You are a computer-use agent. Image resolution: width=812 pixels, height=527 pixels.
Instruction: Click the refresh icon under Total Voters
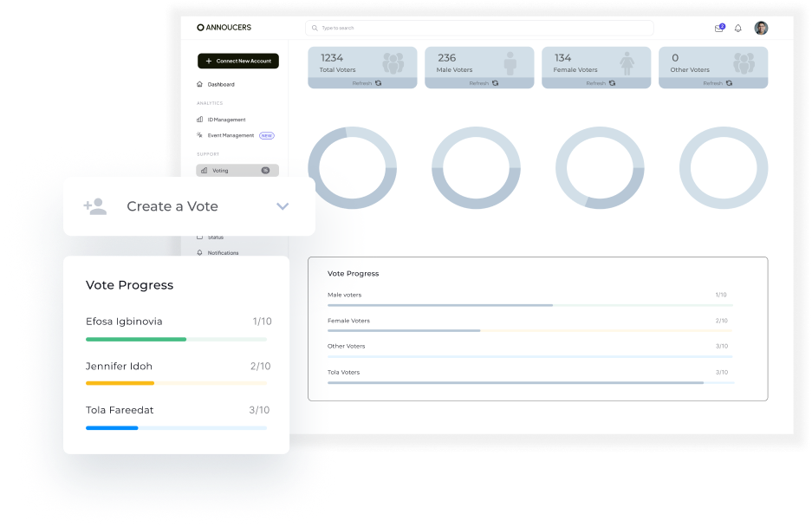point(378,83)
